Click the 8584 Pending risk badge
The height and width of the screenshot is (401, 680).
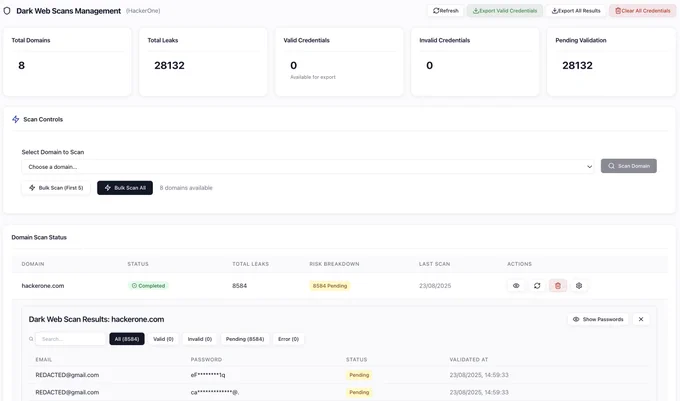coord(330,286)
